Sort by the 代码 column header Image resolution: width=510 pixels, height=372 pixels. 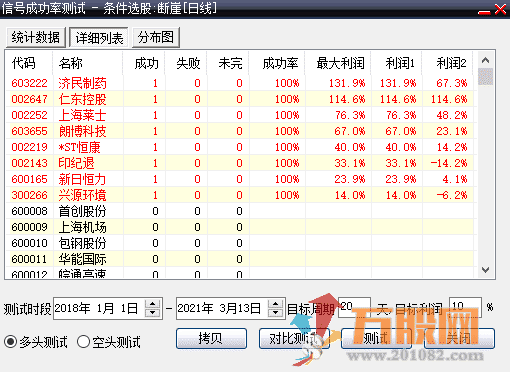pyautogui.click(x=24, y=63)
